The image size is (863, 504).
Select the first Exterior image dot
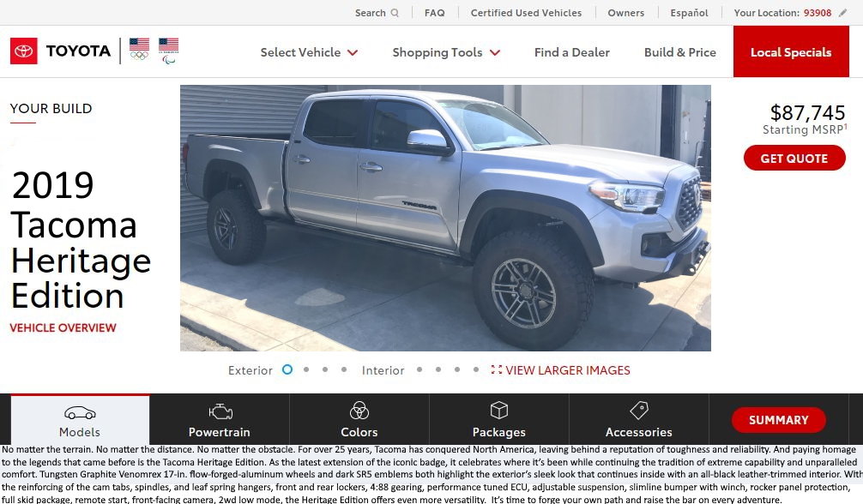coord(287,369)
